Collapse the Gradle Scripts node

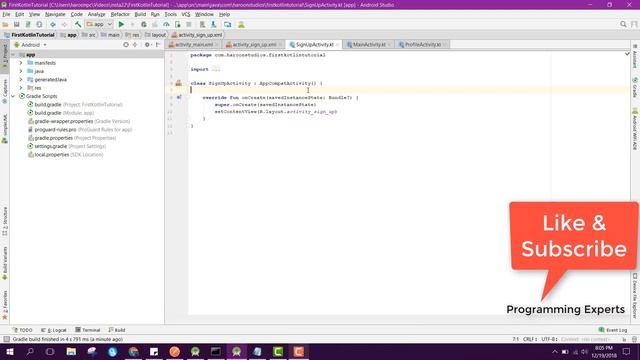click(13, 96)
